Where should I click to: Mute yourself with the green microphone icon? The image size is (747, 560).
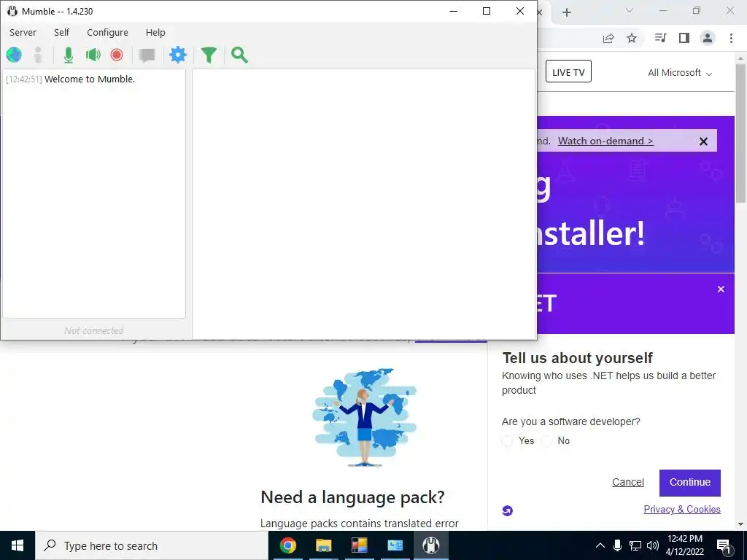click(69, 55)
